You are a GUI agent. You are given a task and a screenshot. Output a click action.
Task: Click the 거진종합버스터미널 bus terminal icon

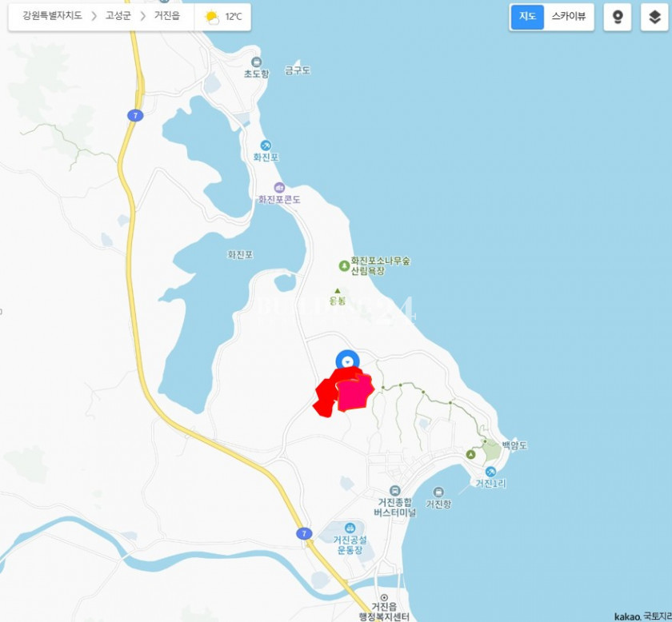[x=395, y=490]
